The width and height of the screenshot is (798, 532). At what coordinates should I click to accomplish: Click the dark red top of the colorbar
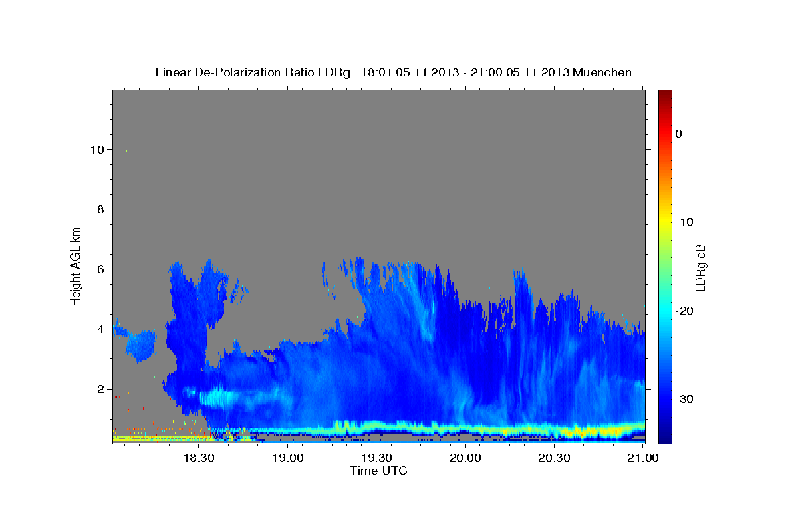[x=665, y=94]
